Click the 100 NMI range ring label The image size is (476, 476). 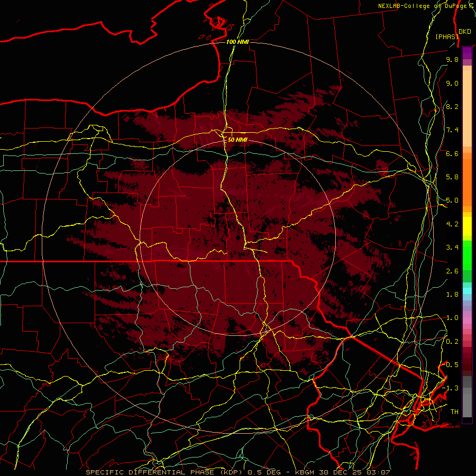tap(237, 42)
